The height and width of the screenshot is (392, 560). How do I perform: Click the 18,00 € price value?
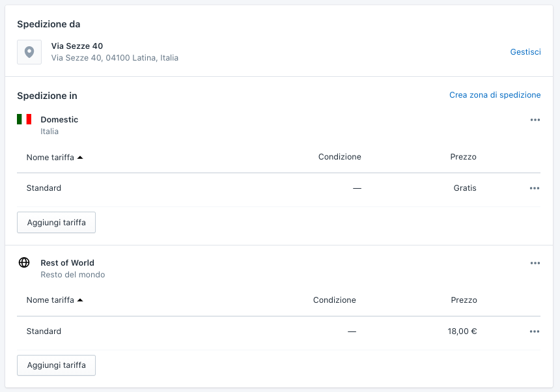tap(462, 331)
